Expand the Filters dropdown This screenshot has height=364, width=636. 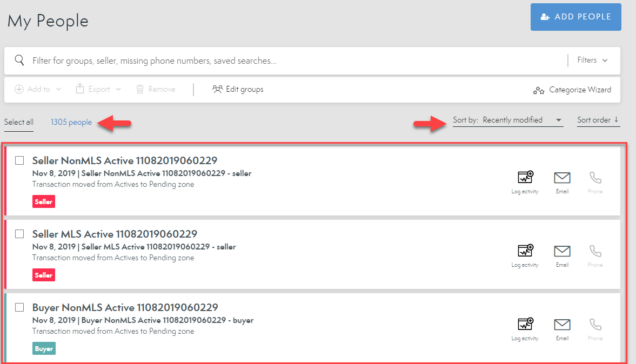pos(592,60)
